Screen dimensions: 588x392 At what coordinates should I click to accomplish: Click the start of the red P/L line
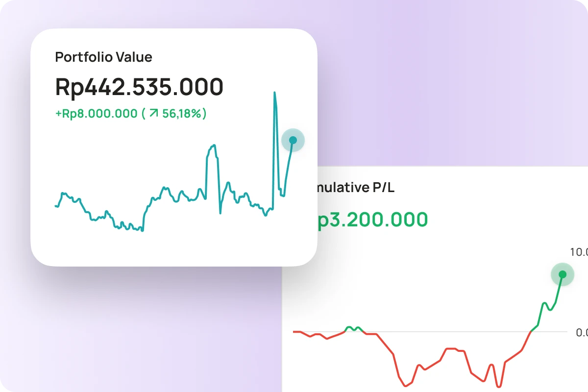point(294,332)
